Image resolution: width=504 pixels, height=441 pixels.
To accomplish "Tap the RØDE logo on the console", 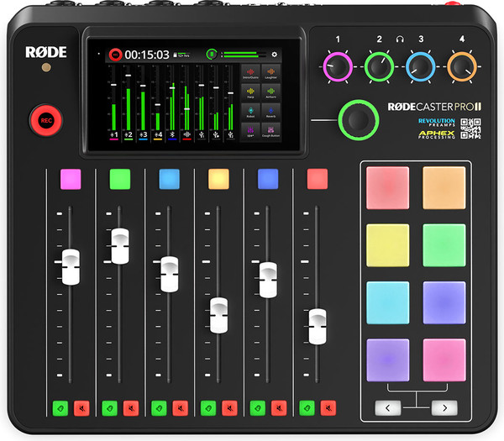I will 46,52.
